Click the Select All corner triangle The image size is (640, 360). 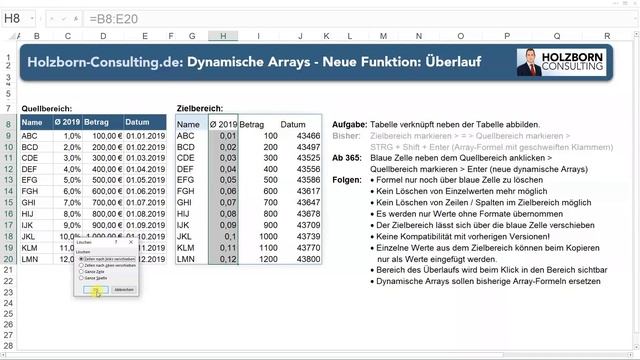[13, 36]
